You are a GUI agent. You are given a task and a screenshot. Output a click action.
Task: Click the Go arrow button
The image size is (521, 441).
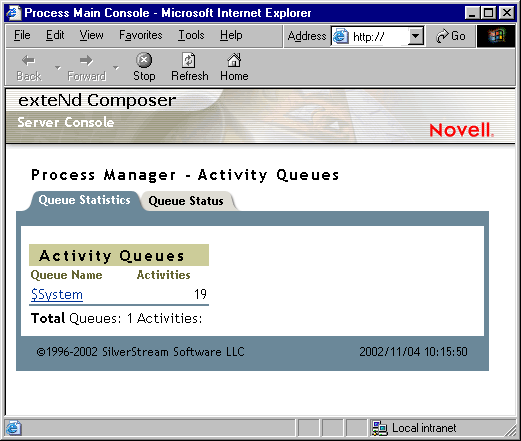click(451, 36)
